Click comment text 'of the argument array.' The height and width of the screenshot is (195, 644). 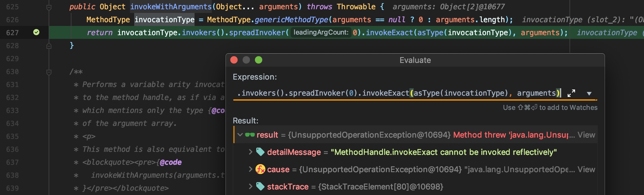point(130,123)
